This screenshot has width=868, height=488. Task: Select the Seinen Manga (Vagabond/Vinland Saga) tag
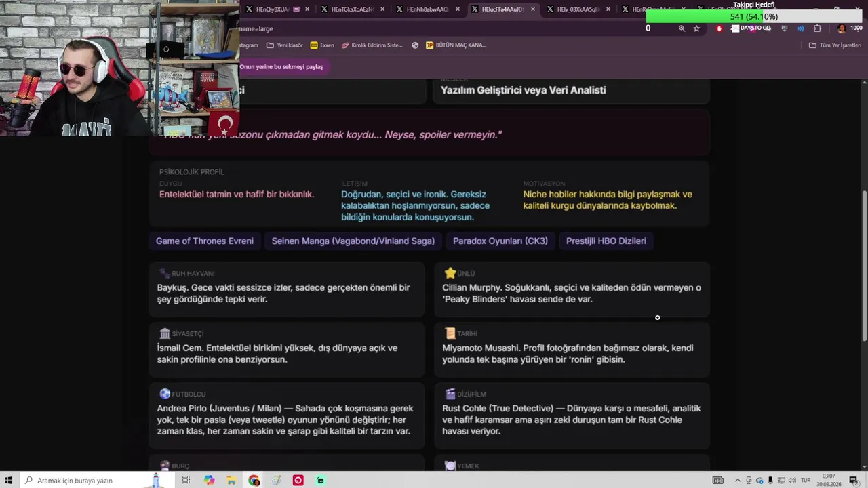click(x=353, y=241)
